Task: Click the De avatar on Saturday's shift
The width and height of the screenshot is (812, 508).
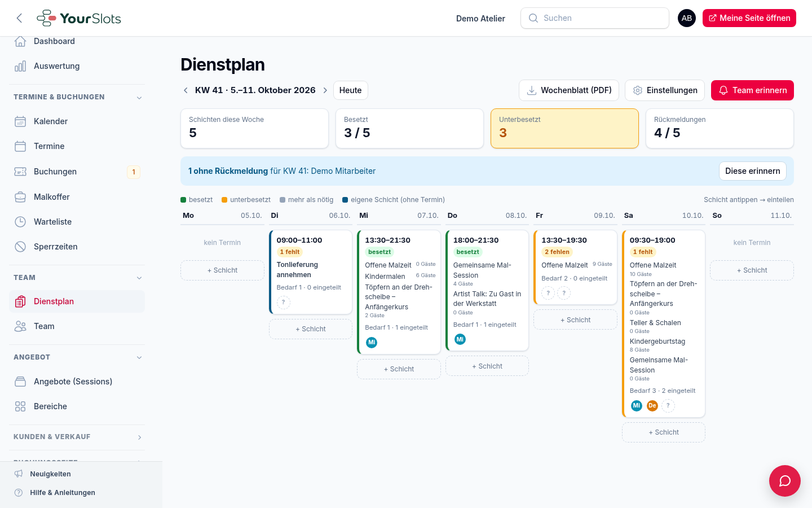Action: click(652, 405)
